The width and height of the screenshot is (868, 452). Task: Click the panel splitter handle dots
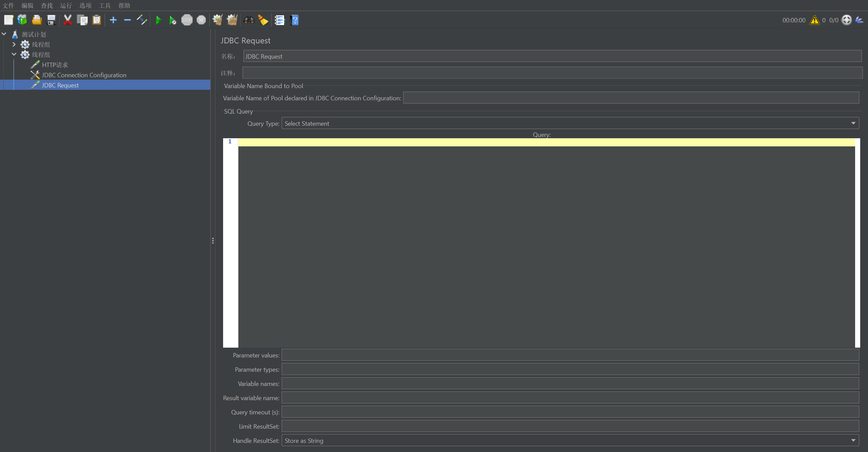213,241
